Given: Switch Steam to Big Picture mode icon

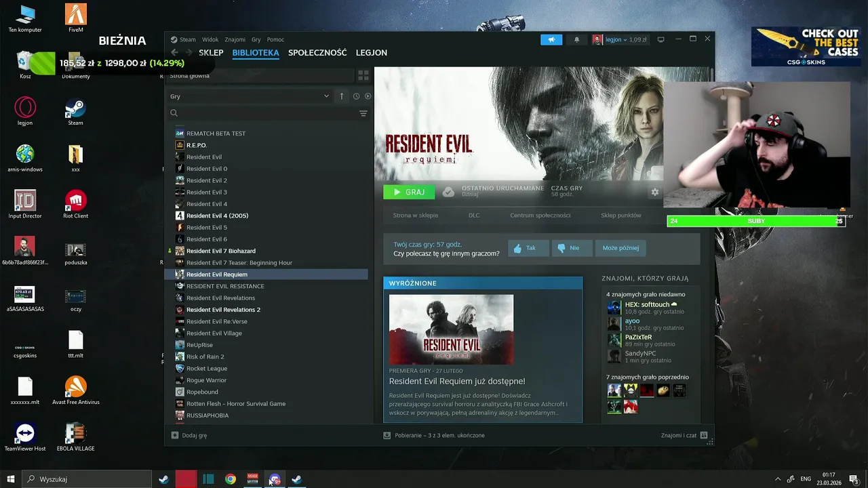Looking at the screenshot, I should click(x=661, y=39).
